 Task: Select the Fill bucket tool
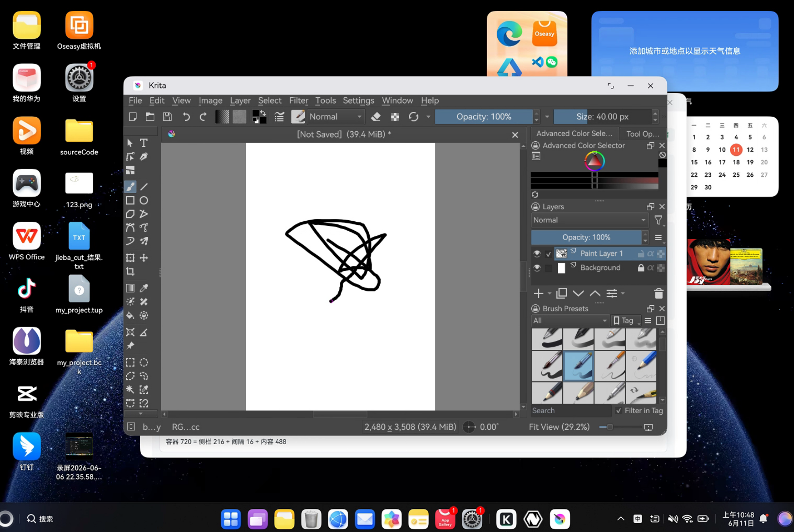pos(130,315)
